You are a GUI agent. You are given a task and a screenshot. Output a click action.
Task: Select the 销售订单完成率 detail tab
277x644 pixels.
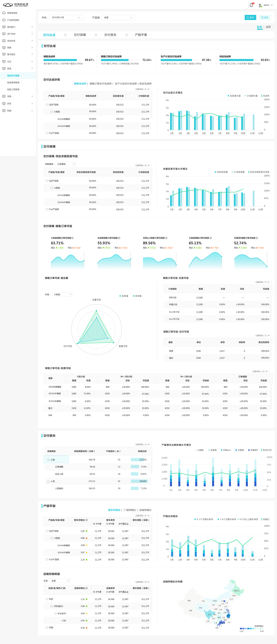[101, 84]
